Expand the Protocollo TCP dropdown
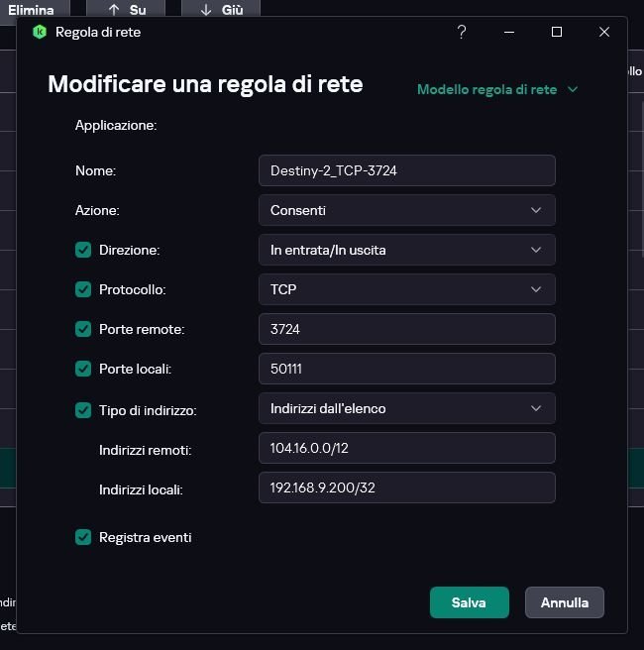644x650 pixels. [x=406, y=289]
